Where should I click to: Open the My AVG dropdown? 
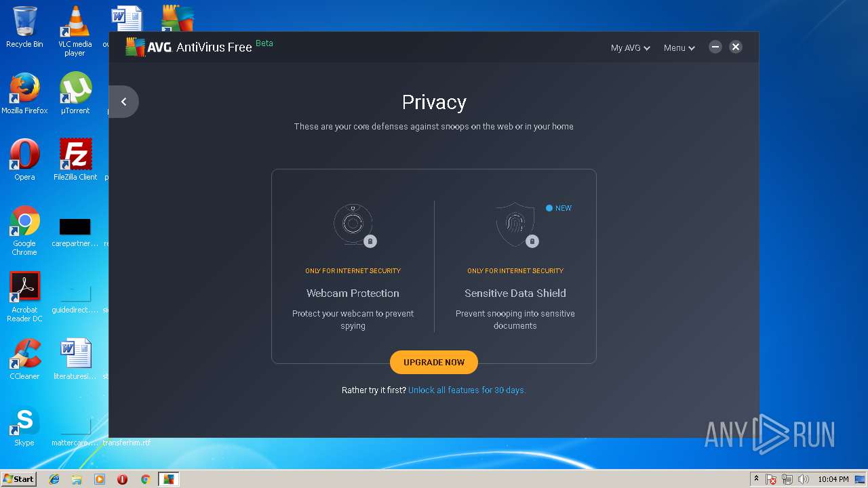click(630, 47)
